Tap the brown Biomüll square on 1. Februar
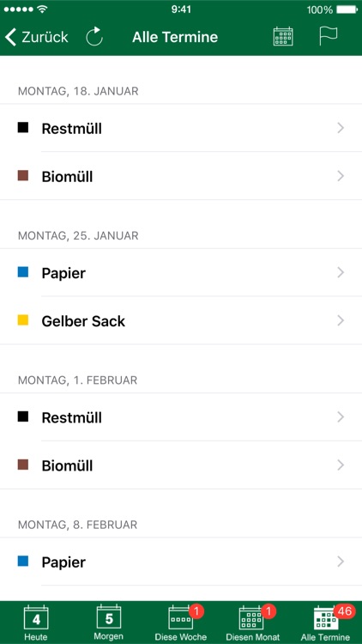Screen dimensions: 362x644 pyautogui.click(x=23, y=465)
